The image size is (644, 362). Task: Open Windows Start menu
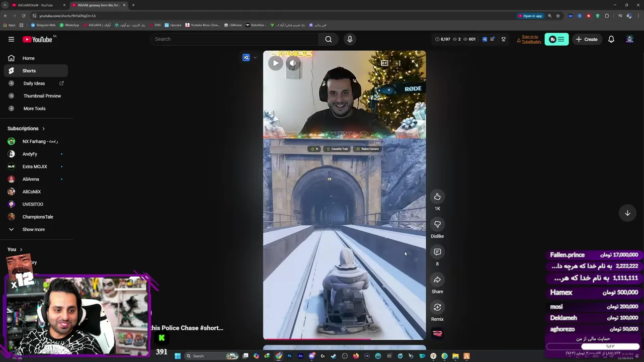178,356
